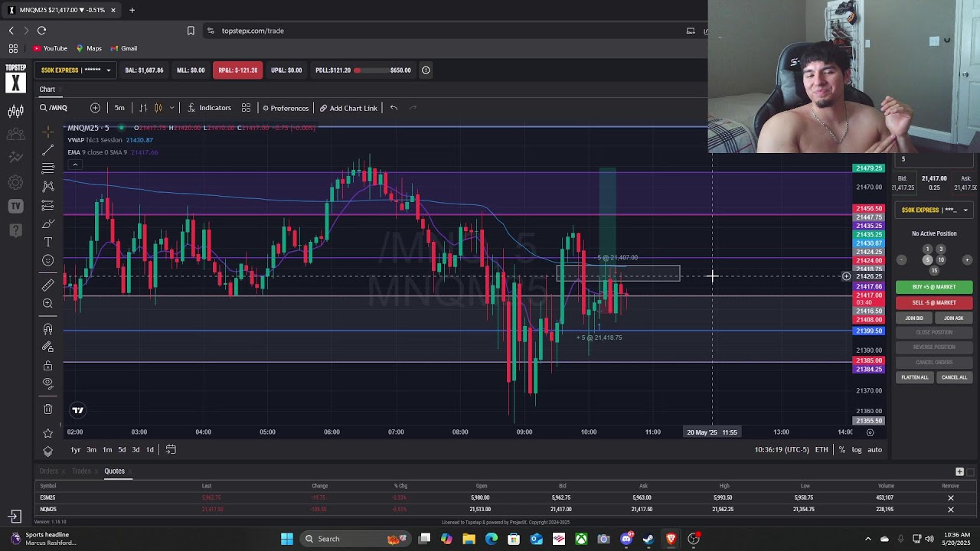The height and width of the screenshot is (551, 980).
Task: Open the emoji icons tool
Action: (47, 260)
